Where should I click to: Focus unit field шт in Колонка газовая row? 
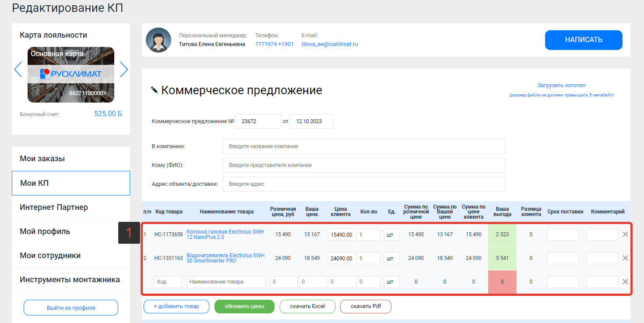tap(392, 234)
